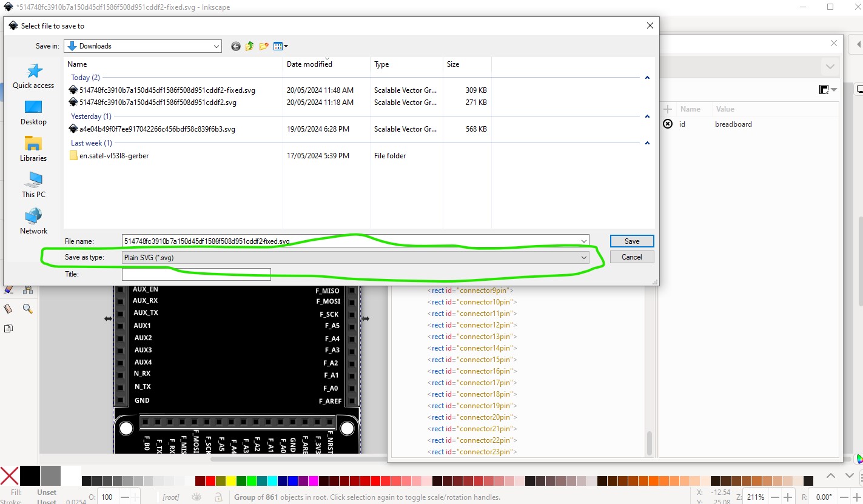Select 514748fc3910b7a150d45df1586f508d951cddf2.svg file
This screenshot has width=863, height=504.
click(x=158, y=102)
